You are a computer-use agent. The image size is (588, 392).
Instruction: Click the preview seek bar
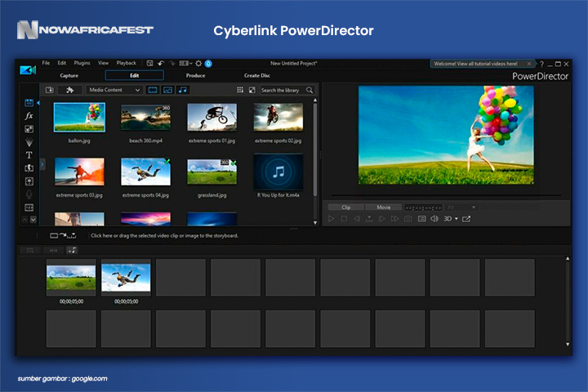point(446,195)
